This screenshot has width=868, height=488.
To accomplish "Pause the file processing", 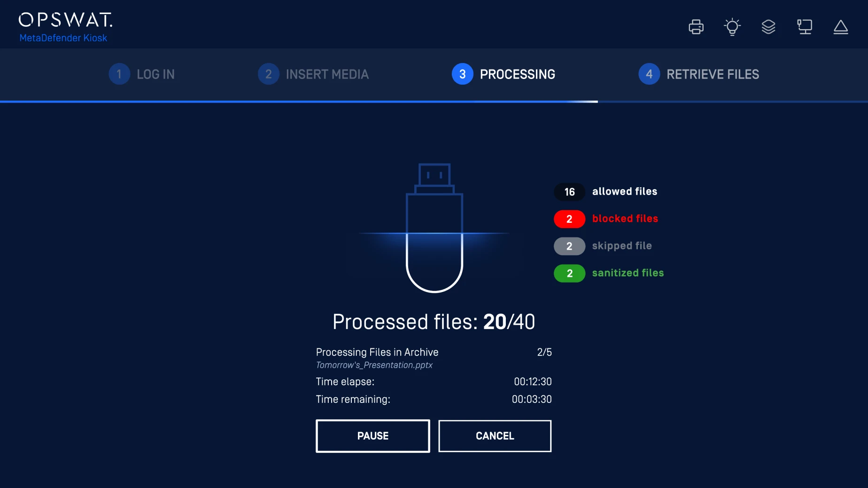I will pyautogui.click(x=372, y=436).
